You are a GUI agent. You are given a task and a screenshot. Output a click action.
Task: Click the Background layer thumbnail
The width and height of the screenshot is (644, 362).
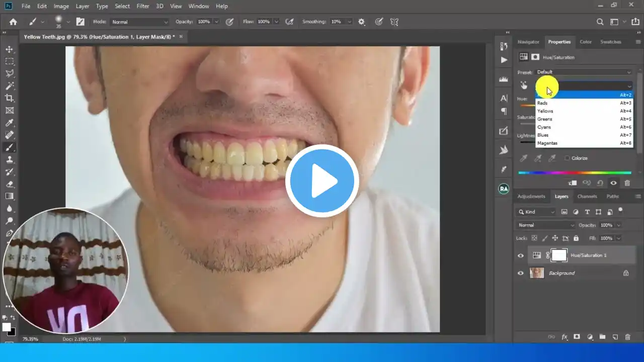coord(536,273)
